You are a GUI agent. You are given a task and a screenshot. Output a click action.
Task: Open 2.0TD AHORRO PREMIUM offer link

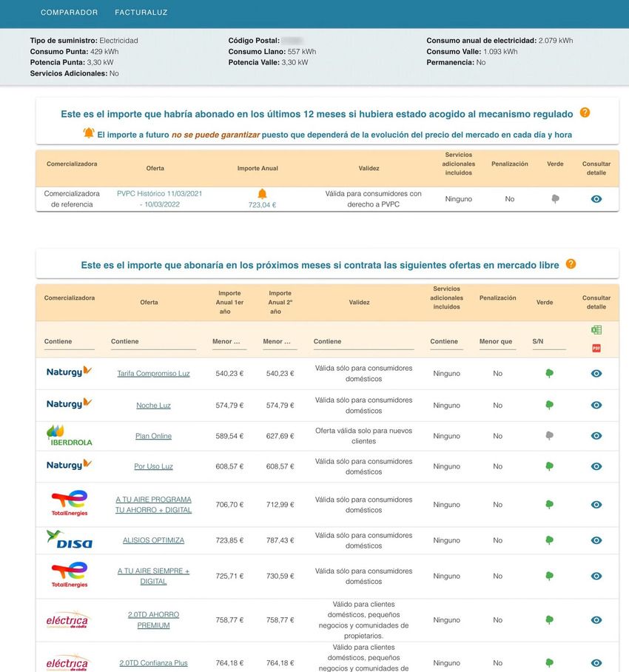click(x=153, y=619)
